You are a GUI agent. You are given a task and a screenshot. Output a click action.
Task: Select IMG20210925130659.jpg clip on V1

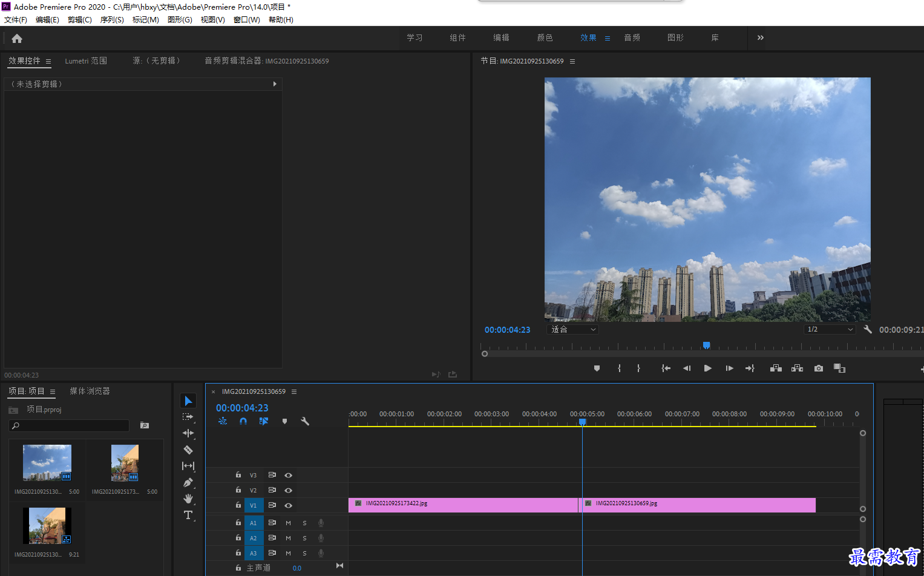coord(698,505)
